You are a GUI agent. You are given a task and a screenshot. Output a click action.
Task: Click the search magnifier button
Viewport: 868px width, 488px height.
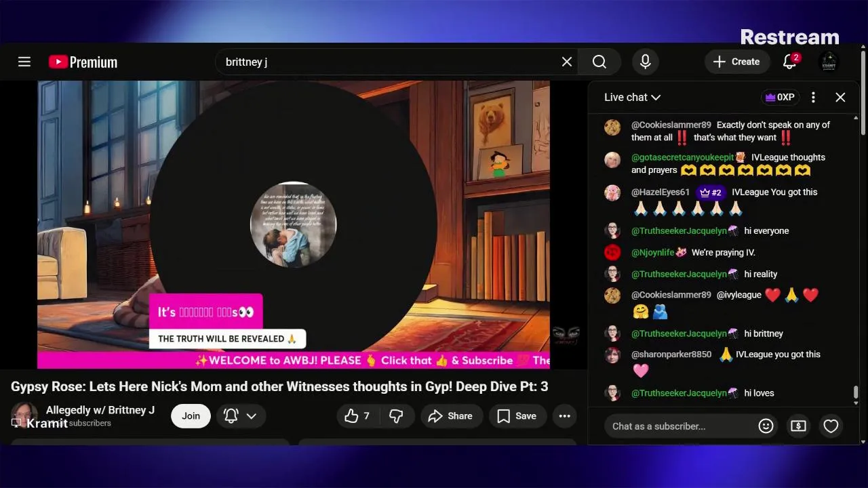[599, 62]
